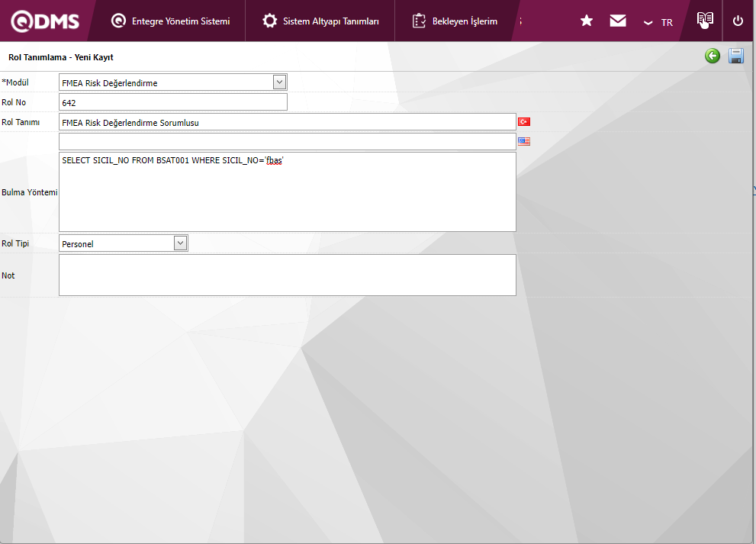756x544 pixels.
Task: Click the empty English Rol Tanımı field
Action: pos(288,142)
